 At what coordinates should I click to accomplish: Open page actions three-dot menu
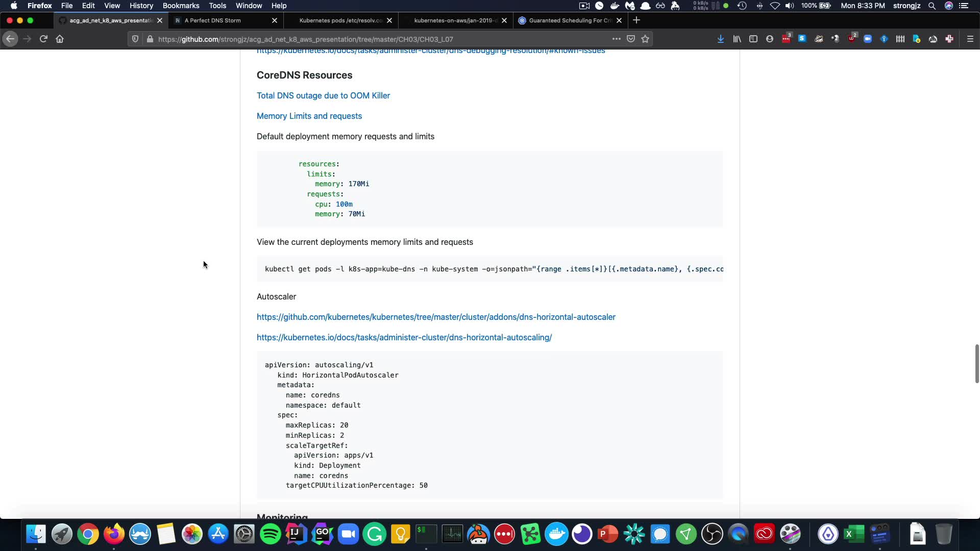click(616, 39)
